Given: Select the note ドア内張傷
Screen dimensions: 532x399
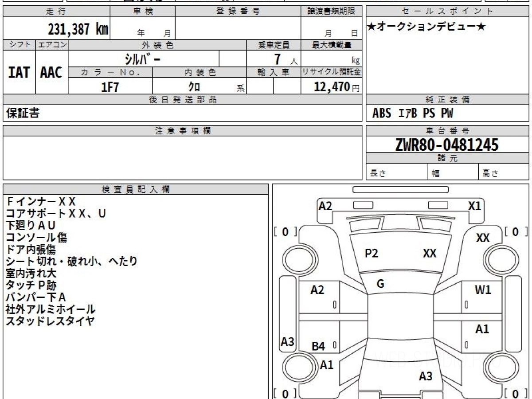Looking at the screenshot, I should [x=31, y=250].
